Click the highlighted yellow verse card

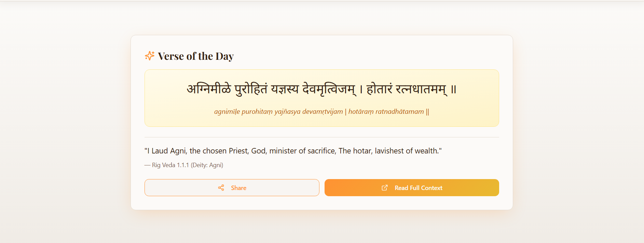[321, 98]
